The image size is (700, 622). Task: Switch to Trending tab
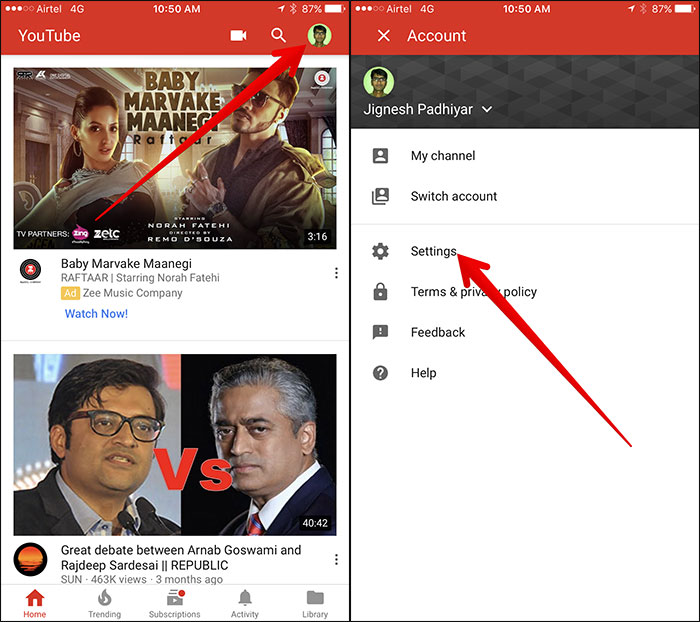click(x=104, y=604)
